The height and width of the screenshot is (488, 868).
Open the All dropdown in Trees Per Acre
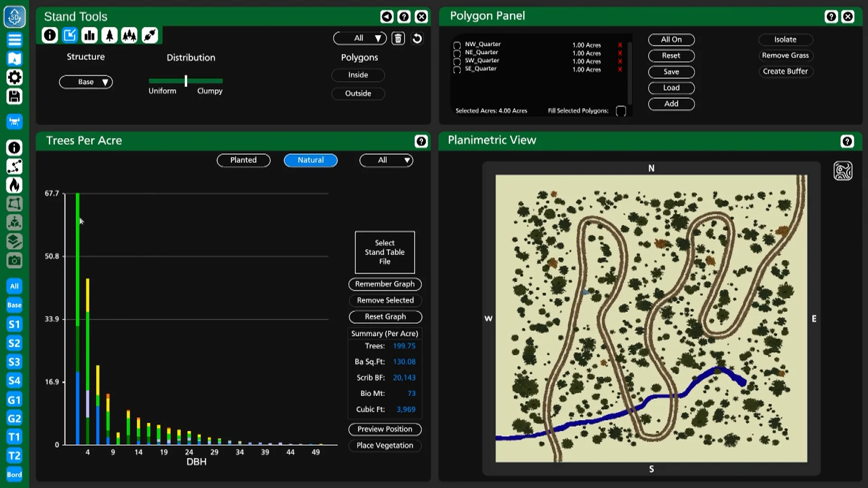pyautogui.click(x=386, y=160)
